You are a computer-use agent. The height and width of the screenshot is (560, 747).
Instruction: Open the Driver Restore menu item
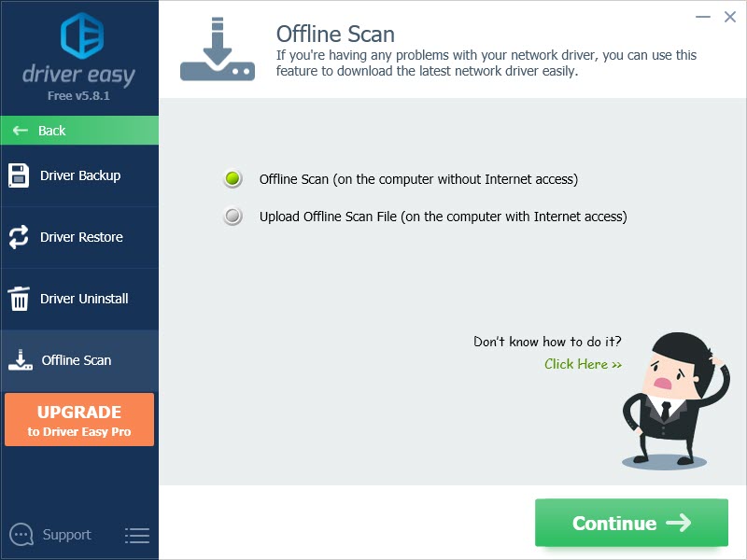click(x=79, y=237)
